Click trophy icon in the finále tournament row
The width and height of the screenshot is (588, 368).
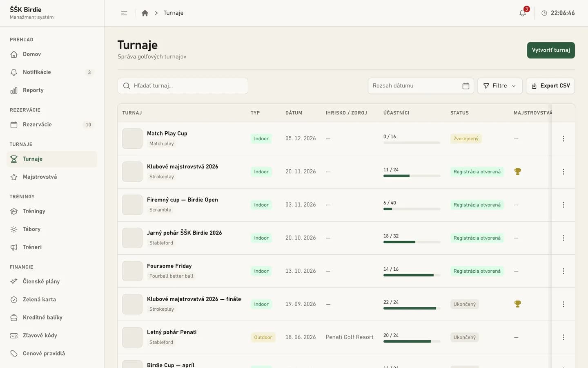coord(518,304)
